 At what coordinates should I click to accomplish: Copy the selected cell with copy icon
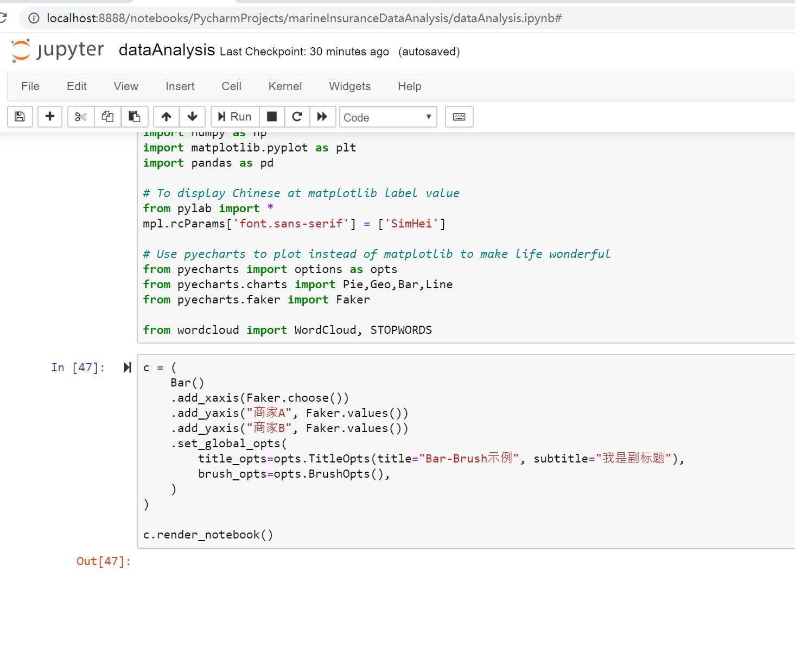107,117
